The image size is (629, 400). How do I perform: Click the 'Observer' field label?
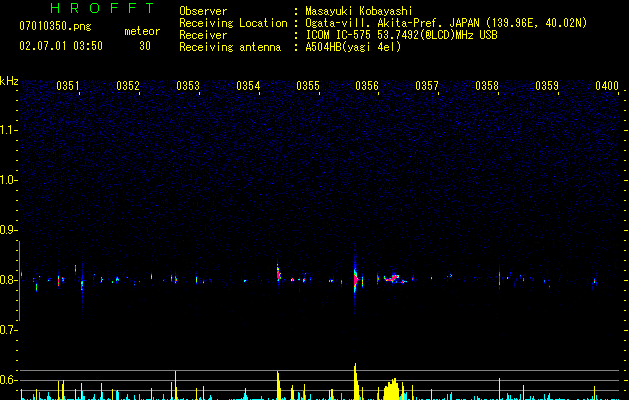tap(203, 11)
